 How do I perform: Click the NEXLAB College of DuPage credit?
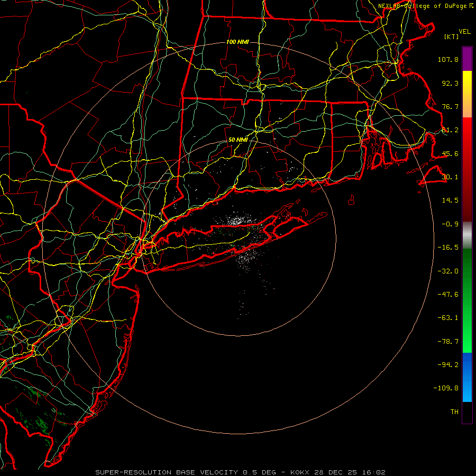pyautogui.click(x=426, y=6)
